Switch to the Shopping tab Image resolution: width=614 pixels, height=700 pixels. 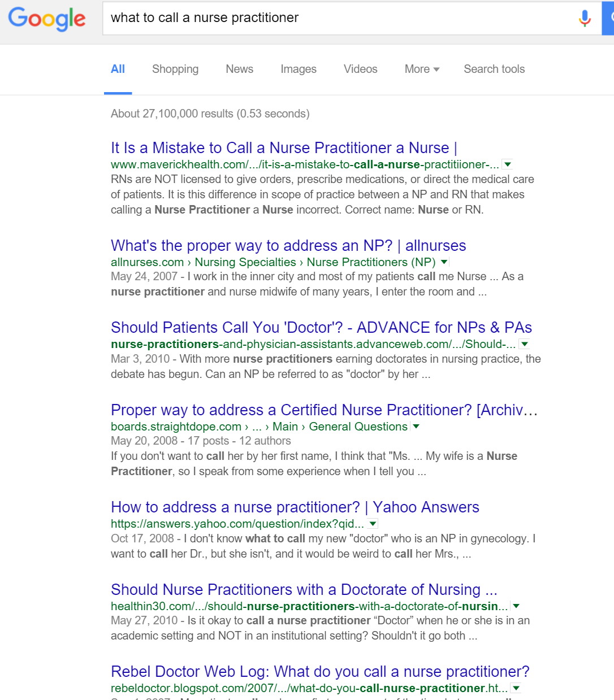tap(175, 69)
